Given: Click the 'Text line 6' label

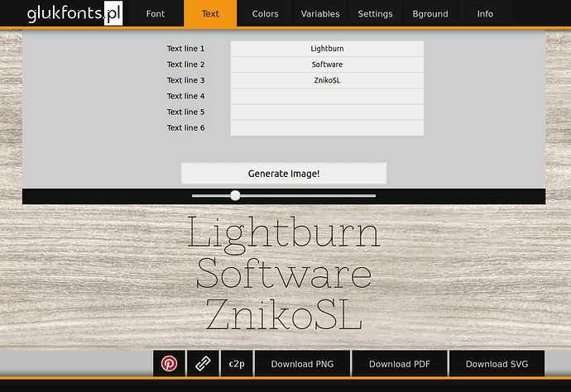Looking at the screenshot, I should [x=185, y=127].
